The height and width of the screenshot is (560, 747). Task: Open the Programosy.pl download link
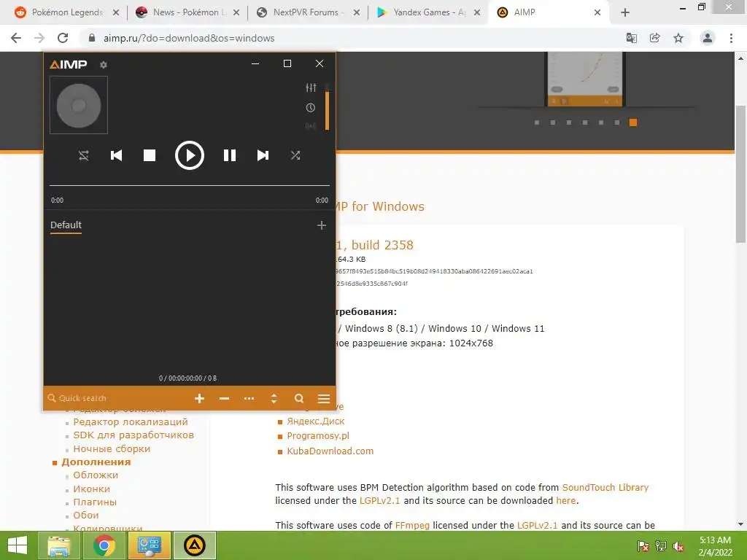pyautogui.click(x=318, y=436)
